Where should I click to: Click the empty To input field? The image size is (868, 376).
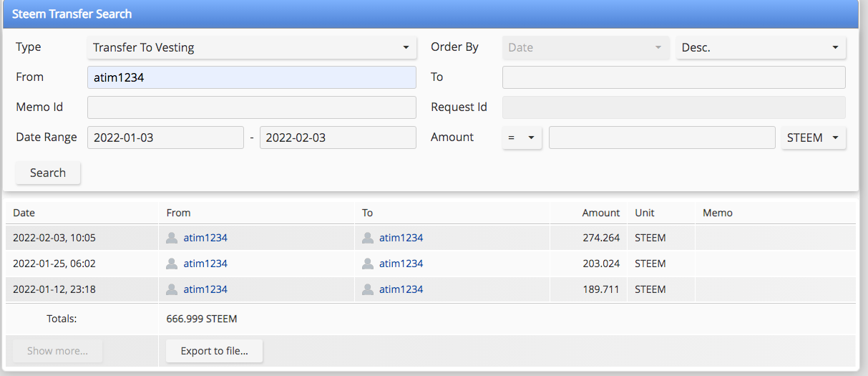pyautogui.click(x=674, y=77)
